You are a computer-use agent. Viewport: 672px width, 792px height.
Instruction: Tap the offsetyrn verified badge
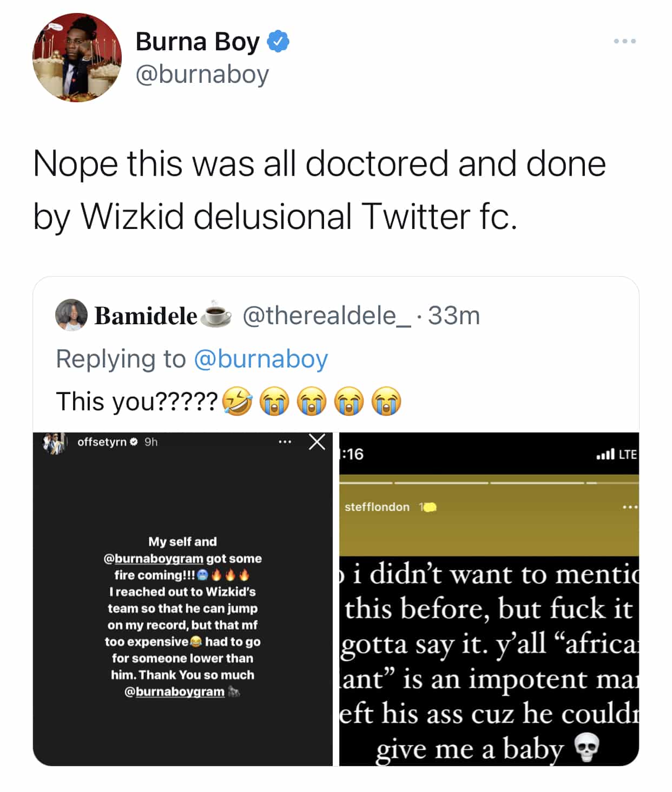[x=133, y=442]
